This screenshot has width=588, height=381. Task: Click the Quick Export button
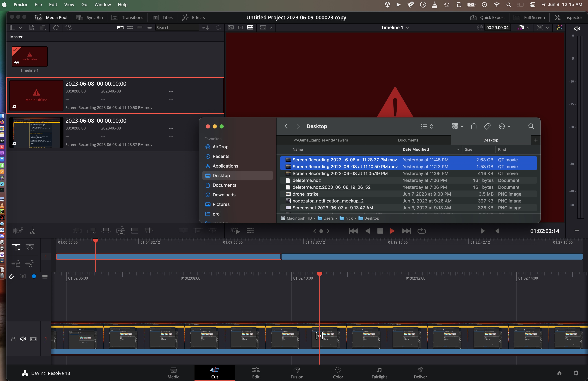click(487, 17)
